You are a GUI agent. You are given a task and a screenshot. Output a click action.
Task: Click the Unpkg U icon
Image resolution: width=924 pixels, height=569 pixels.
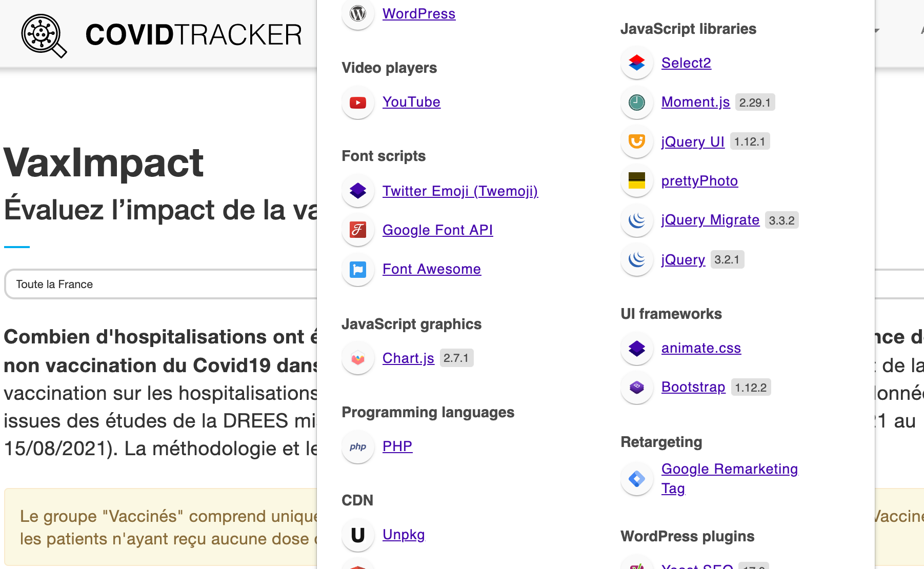pyautogui.click(x=358, y=535)
